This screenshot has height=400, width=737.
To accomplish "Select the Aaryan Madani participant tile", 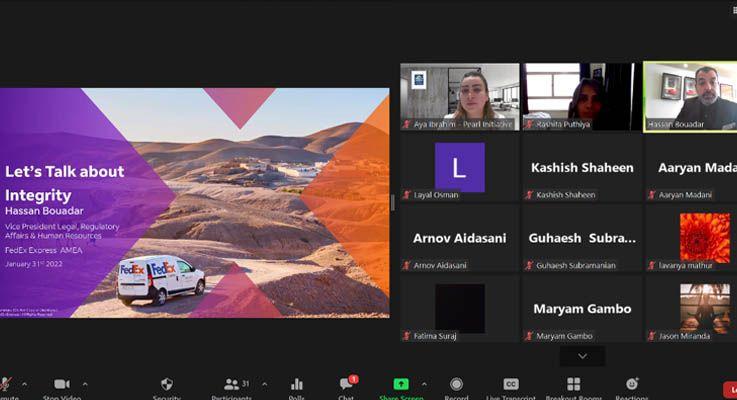I will (x=691, y=168).
